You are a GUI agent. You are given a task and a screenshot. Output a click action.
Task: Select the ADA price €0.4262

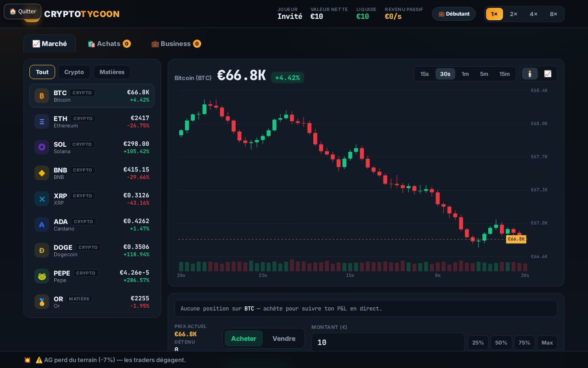[136, 221]
